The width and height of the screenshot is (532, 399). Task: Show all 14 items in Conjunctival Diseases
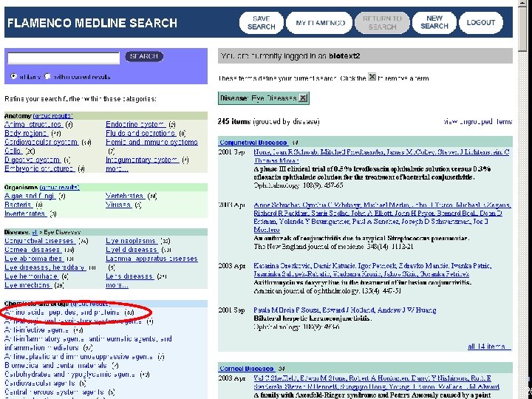489,347
